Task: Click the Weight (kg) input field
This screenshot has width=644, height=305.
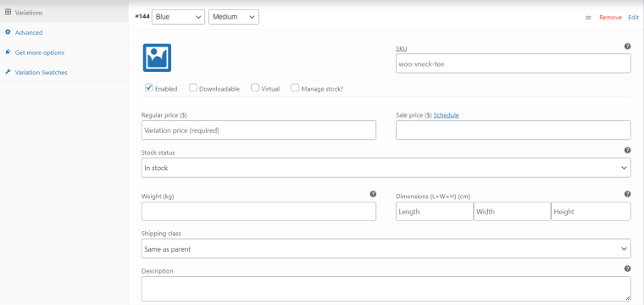Action: coord(258,212)
